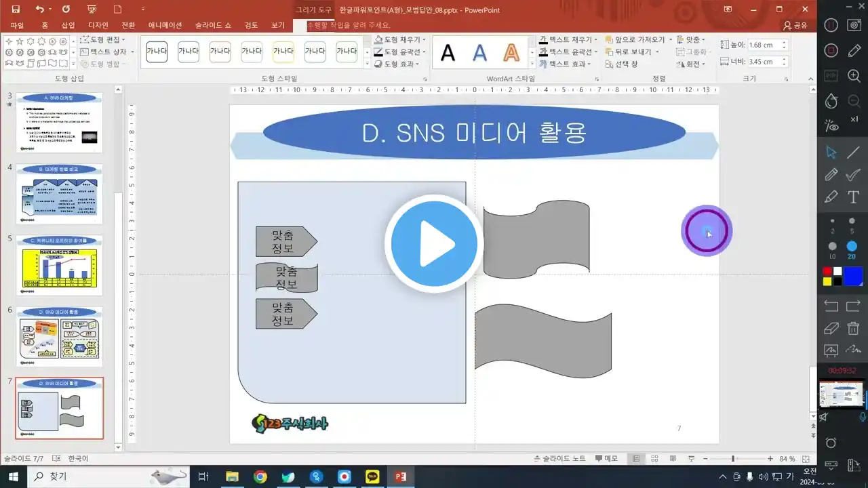Expand the 텍스트 상자 dropdown arrow
This screenshot has width=868, height=488.
pos(132,52)
